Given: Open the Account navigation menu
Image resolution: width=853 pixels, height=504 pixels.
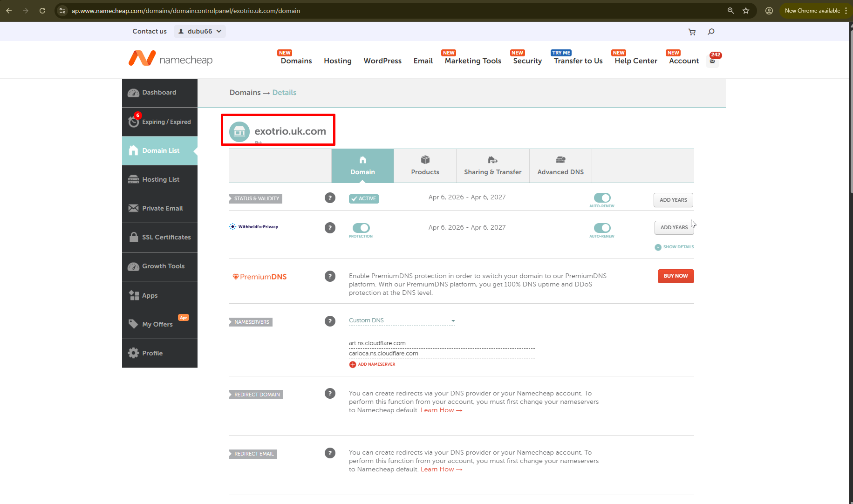Looking at the screenshot, I should coord(684,61).
